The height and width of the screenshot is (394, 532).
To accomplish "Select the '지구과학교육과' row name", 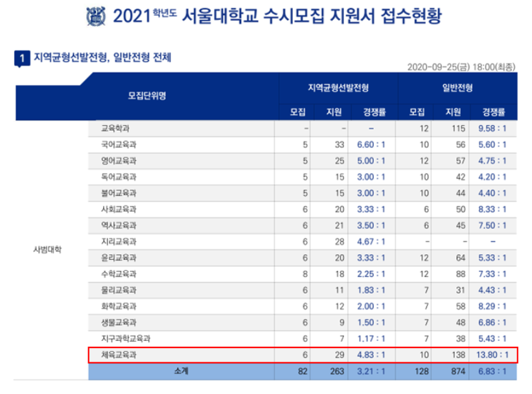I will [x=126, y=339].
